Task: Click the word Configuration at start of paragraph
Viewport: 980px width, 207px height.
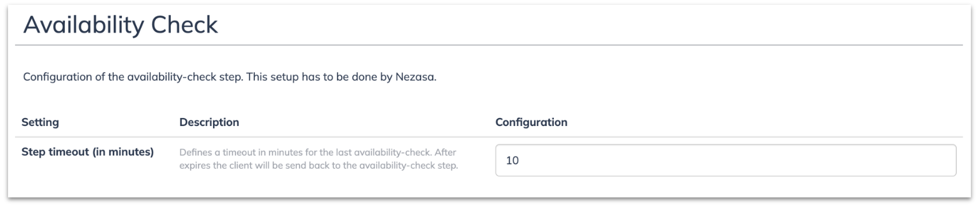Action: coord(57,77)
